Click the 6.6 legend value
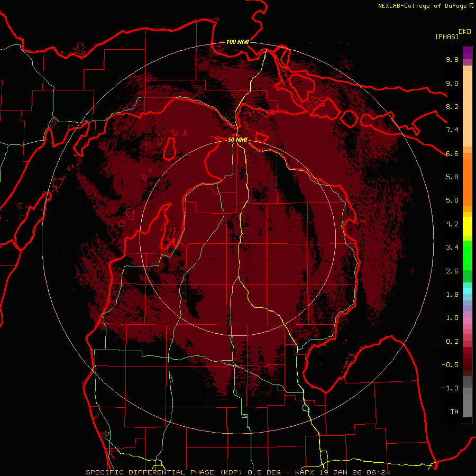This screenshot has width=476, height=476. pos(452,153)
